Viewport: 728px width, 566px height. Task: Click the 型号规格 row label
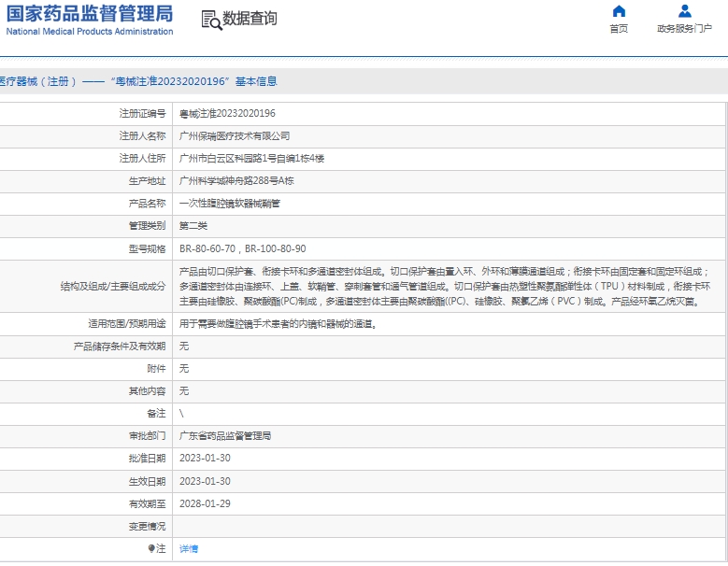147,248
